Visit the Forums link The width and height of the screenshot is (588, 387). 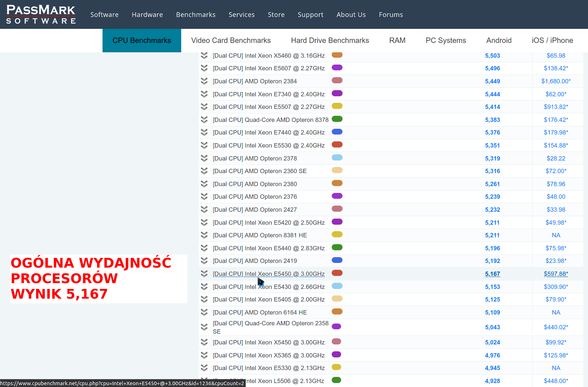click(391, 14)
